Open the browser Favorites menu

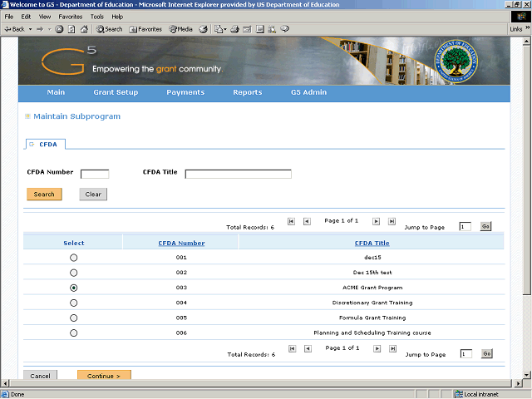click(70, 17)
